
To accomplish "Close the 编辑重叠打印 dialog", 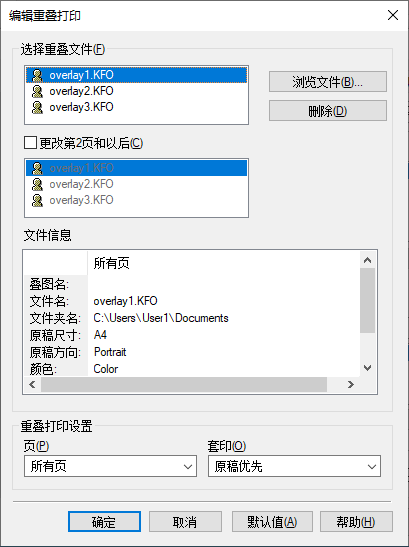I will (x=393, y=15).
